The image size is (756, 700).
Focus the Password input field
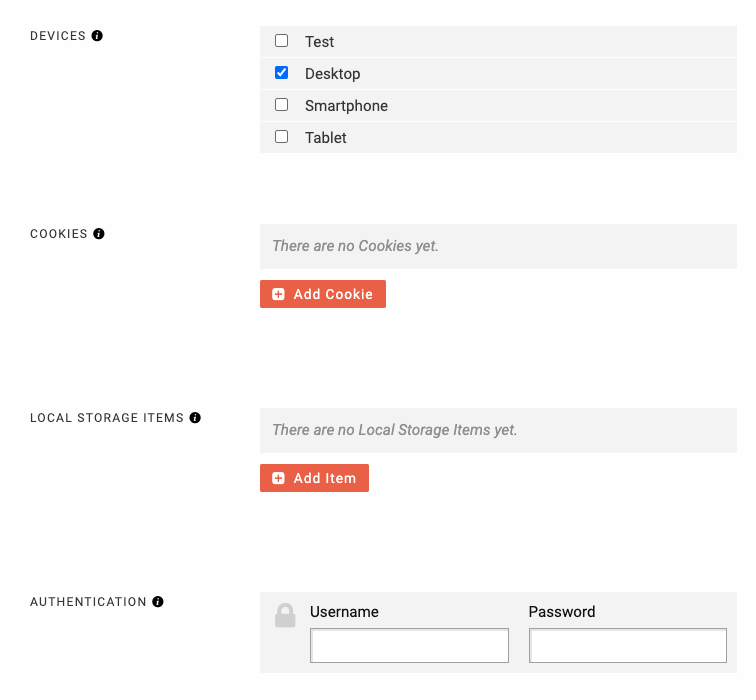pos(628,646)
